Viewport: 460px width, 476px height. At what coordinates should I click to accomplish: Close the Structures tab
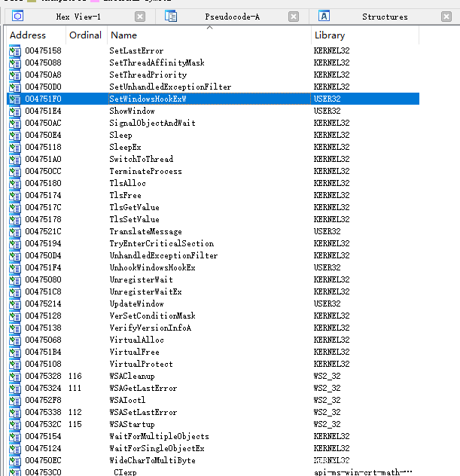pyautogui.click(x=449, y=17)
